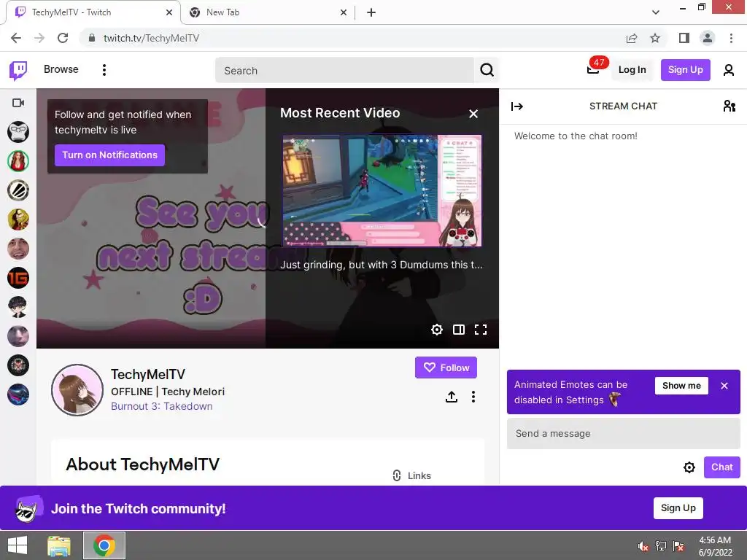Play the most recent video thumbnail

[x=382, y=191]
